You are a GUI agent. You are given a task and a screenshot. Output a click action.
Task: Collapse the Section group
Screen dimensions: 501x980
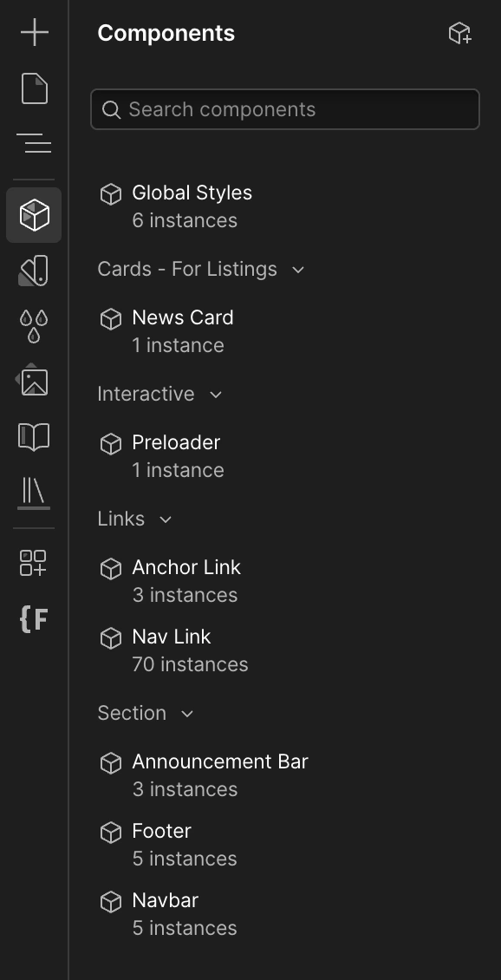186,713
